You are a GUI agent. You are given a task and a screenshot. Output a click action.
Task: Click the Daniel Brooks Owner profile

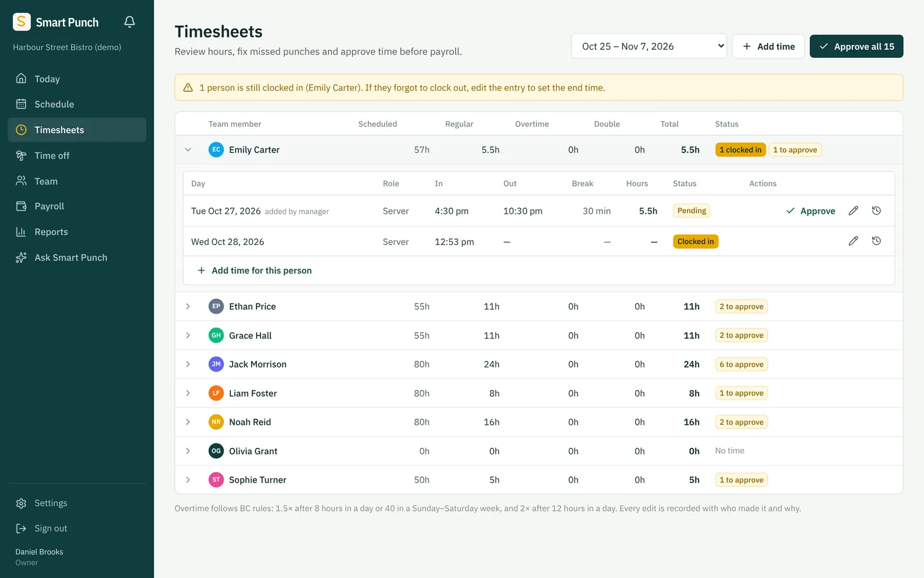click(39, 557)
